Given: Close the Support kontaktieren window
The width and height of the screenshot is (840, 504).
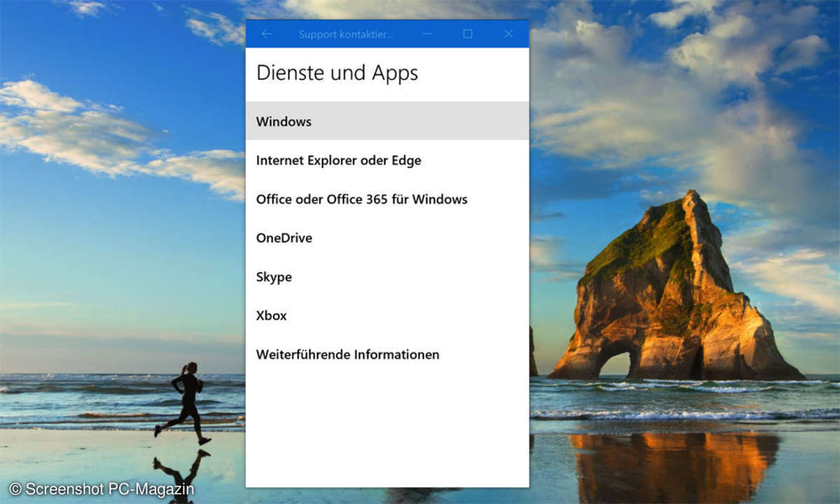Looking at the screenshot, I should coord(508,34).
